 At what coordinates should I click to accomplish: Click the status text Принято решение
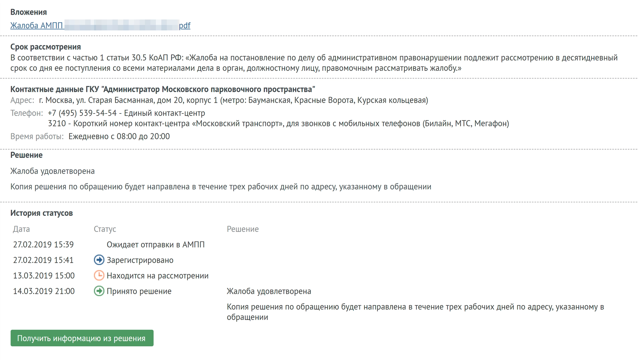tap(139, 291)
